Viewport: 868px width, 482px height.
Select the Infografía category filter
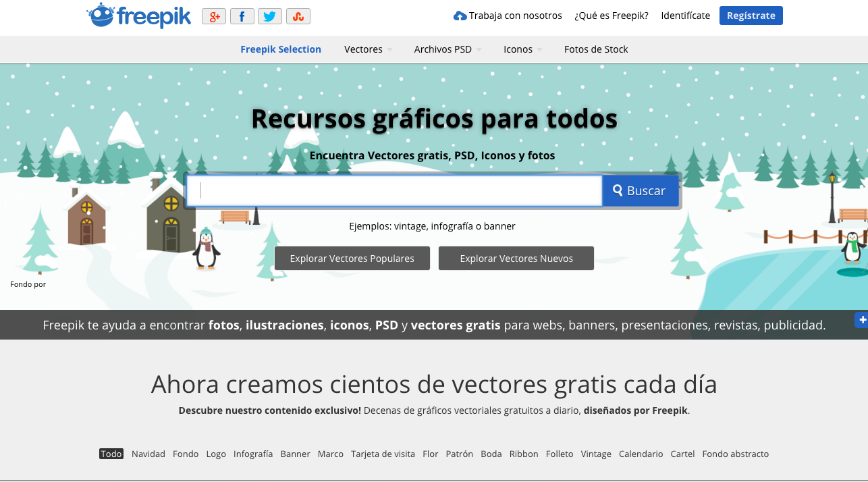(253, 454)
